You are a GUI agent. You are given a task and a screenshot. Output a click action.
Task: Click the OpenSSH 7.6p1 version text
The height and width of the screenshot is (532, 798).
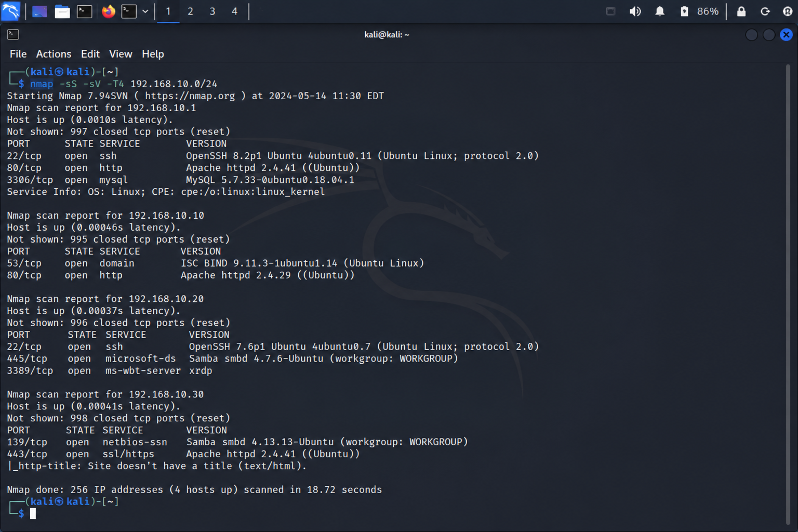(x=364, y=346)
